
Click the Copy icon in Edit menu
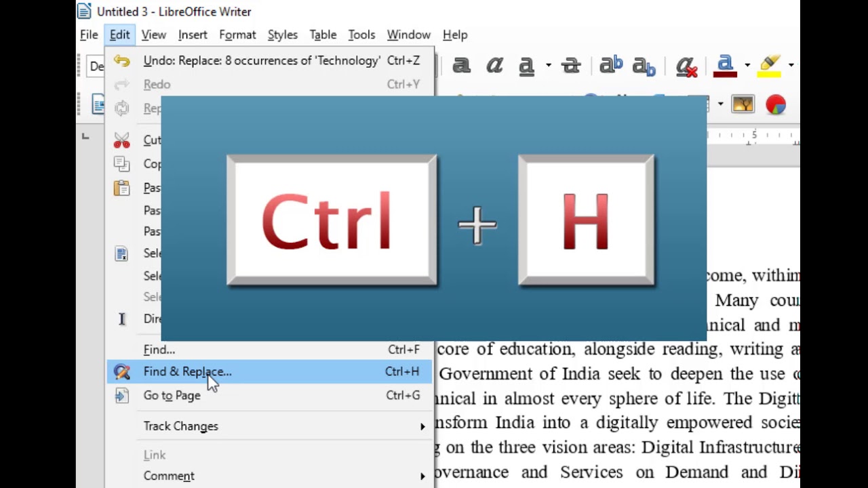coord(121,164)
